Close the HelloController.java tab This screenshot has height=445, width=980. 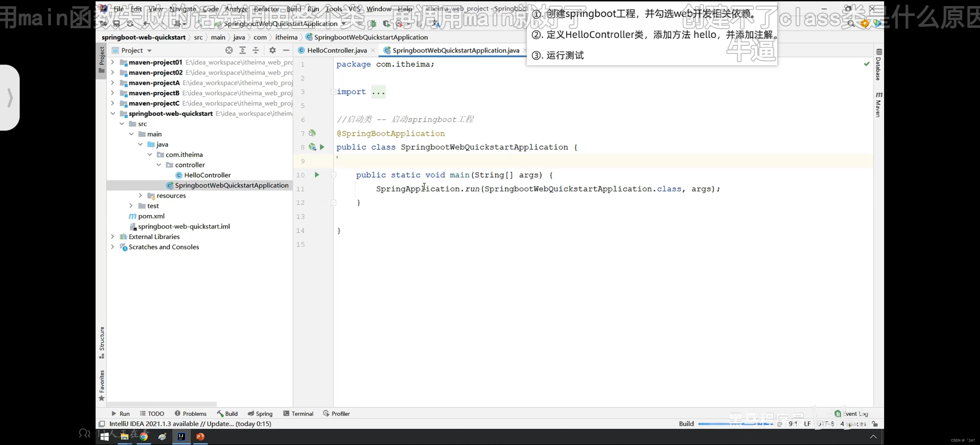[373, 50]
